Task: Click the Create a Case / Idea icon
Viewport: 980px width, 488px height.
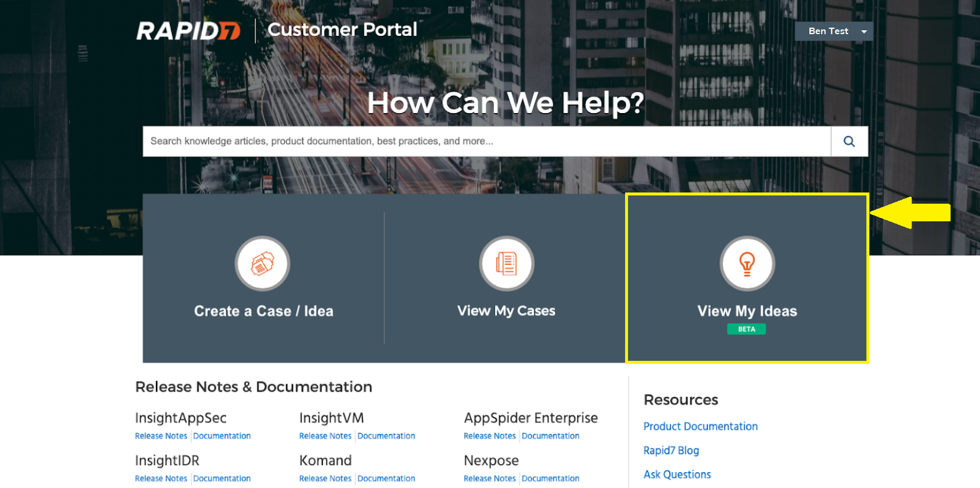Action: [x=263, y=264]
